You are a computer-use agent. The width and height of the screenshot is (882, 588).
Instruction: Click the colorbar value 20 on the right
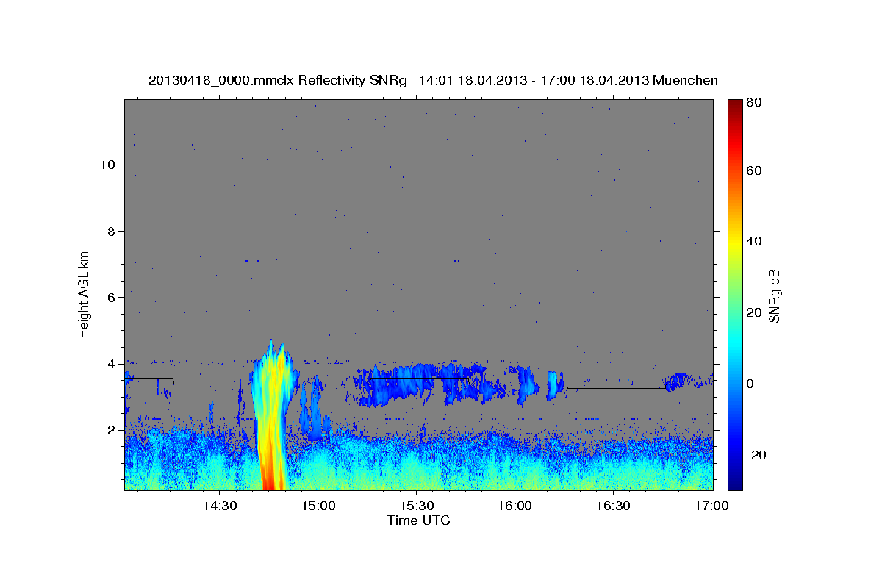[754, 312]
